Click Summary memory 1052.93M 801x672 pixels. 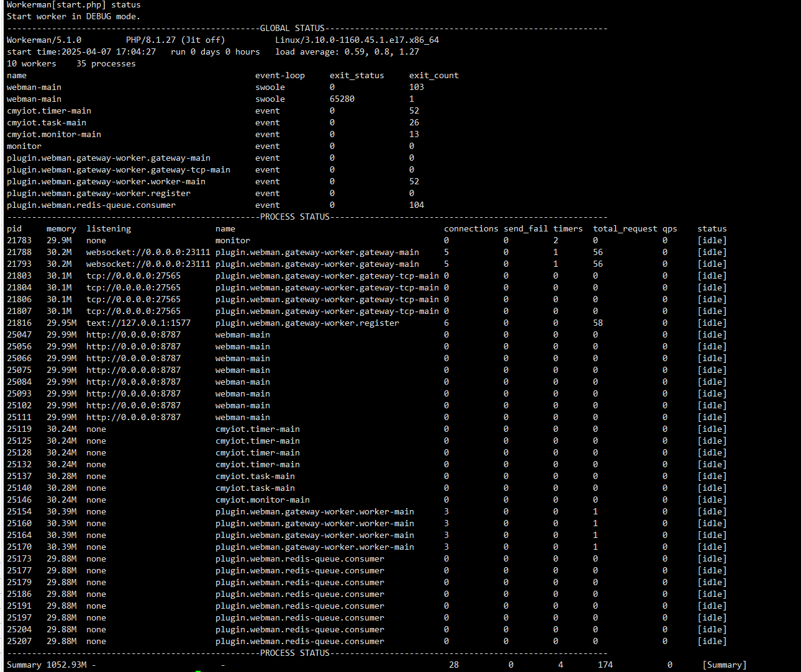[x=66, y=665]
